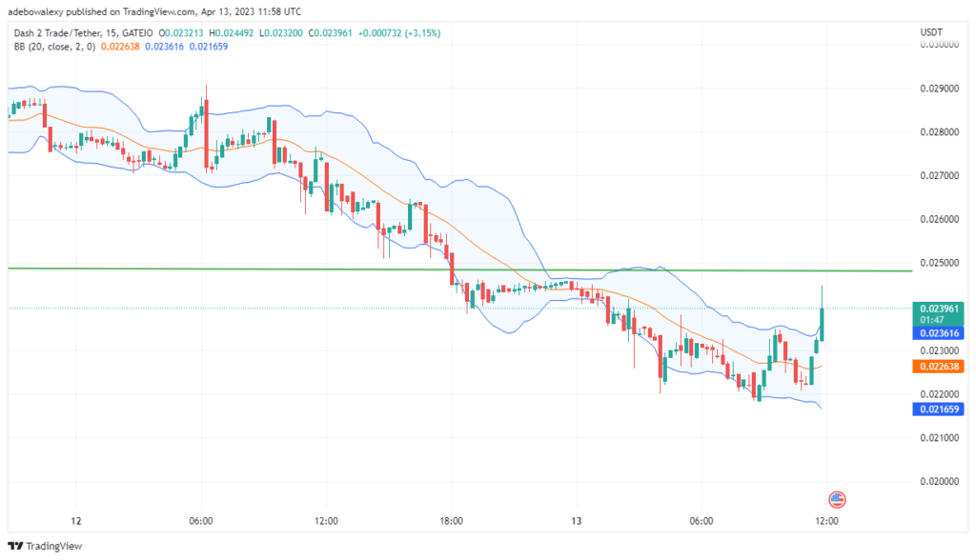Click the blue lower band price tag 0.021659
The width and height of the screenshot is (976, 560).
pos(939,410)
